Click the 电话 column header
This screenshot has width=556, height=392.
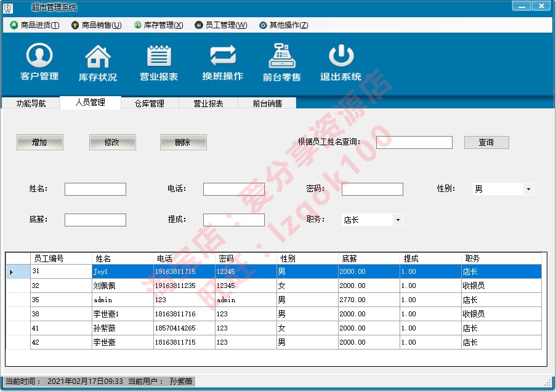tap(184, 258)
